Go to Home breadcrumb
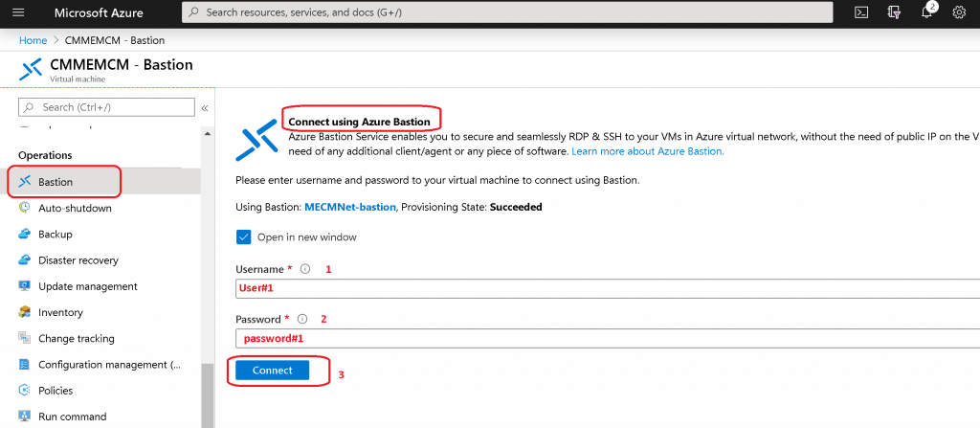The height and width of the screenshot is (428, 980). point(33,40)
